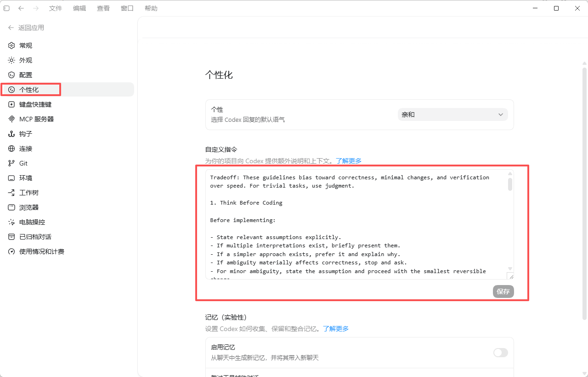
Task: Open the 查看 menu
Action: tap(103, 8)
